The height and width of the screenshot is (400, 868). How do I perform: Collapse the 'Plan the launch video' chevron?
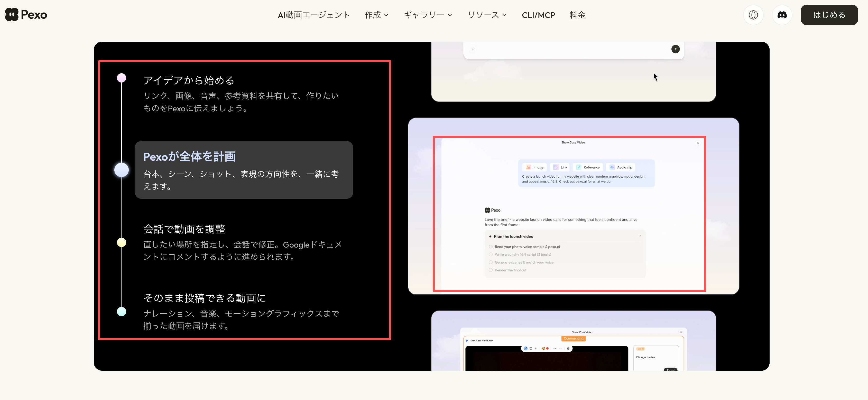[x=640, y=236]
